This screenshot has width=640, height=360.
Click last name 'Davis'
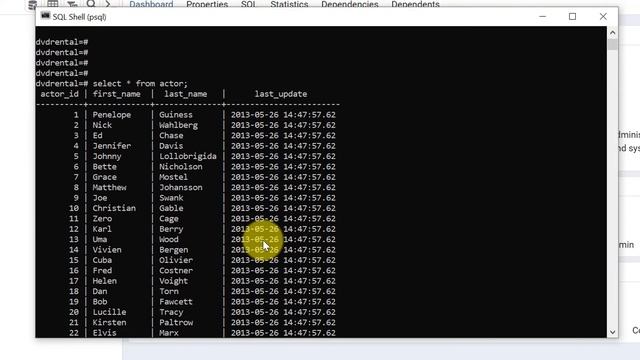[x=171, y=146]
